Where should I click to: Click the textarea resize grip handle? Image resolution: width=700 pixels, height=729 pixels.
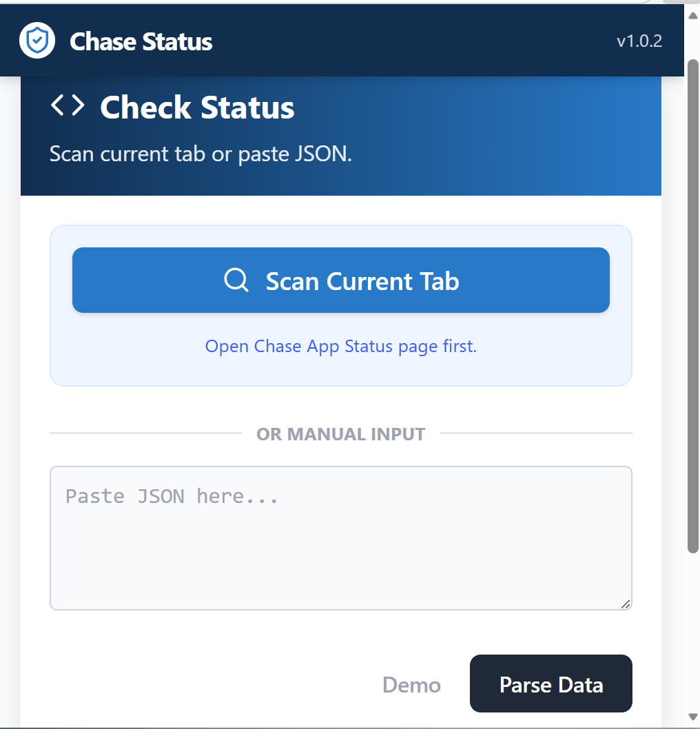point(625,604)
